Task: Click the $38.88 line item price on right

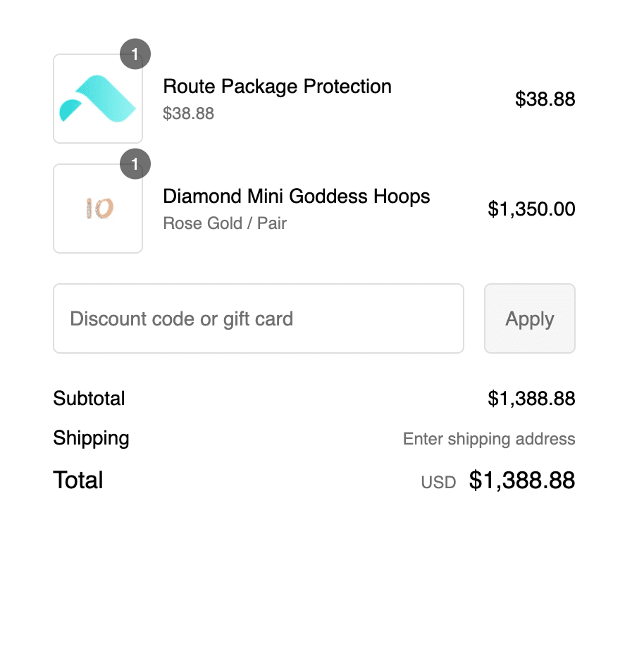Action: [x=545, y=99]
